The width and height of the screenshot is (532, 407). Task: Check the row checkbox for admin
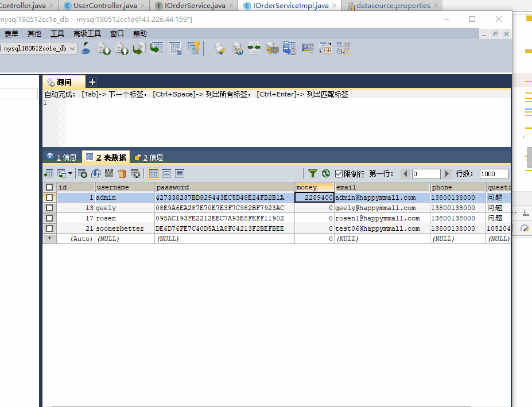pos(49,197)
